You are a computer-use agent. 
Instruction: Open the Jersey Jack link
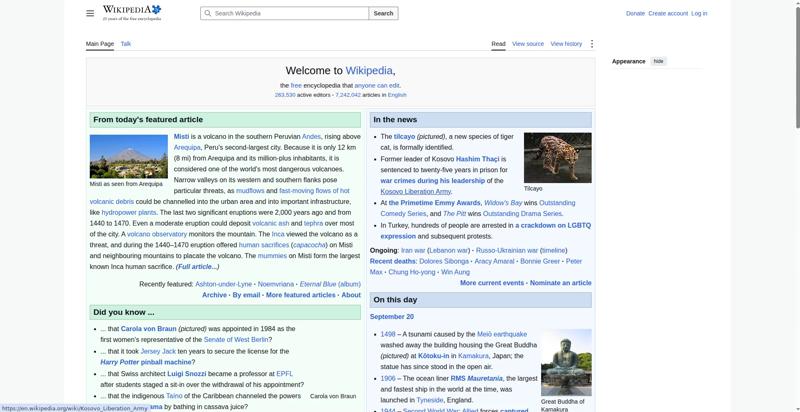coord(158,351)
